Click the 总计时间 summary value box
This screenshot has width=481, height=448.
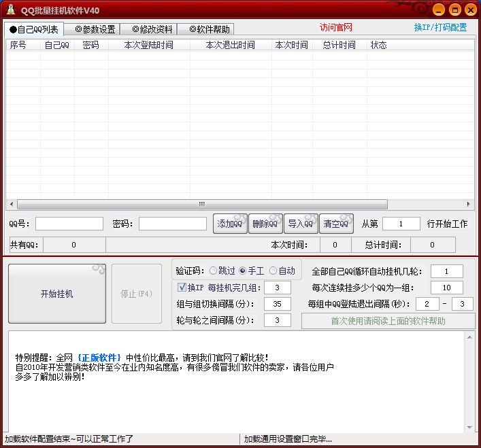tap(433, 245)
